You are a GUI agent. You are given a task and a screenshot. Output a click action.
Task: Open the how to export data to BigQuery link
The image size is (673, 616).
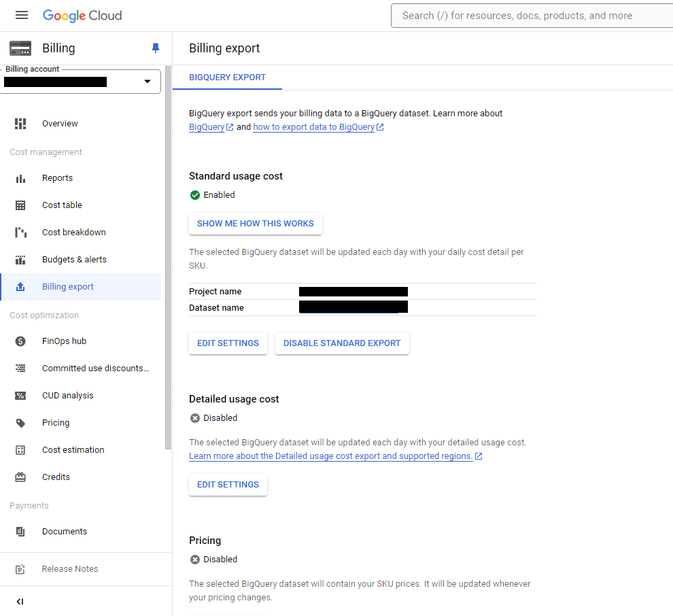(314, 126)
